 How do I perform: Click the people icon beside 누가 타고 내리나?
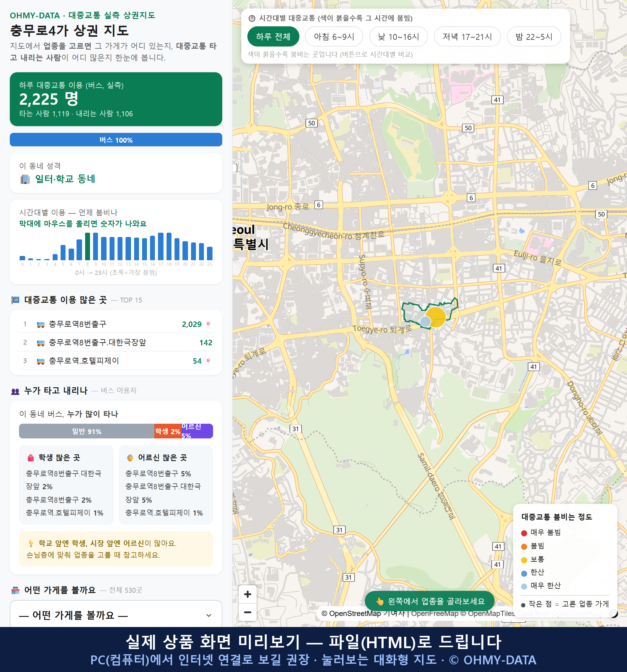tap(15, 391)
